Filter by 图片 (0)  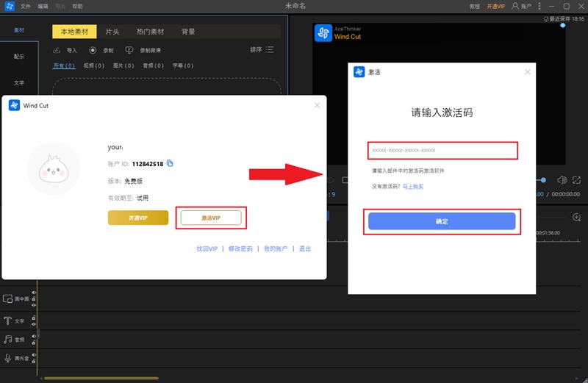[x=123, y=65]
